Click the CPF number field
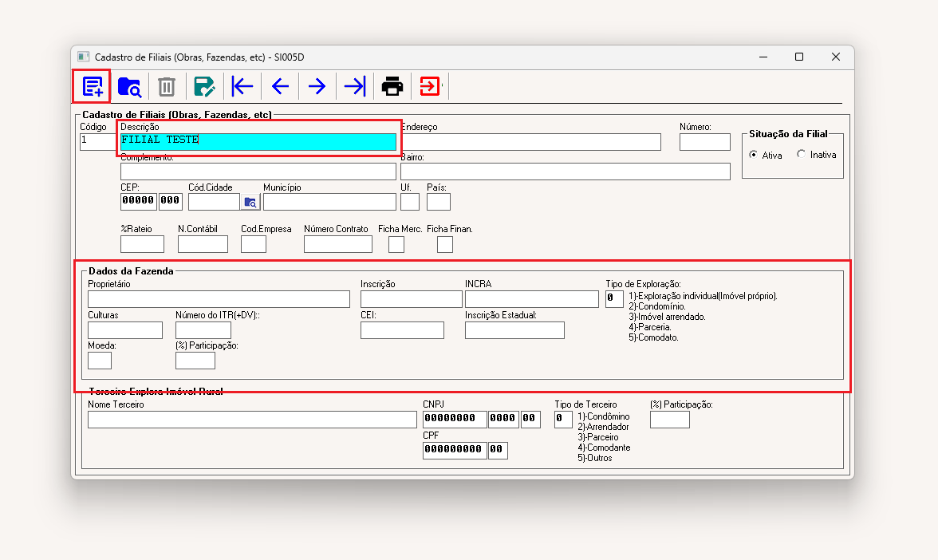Image resolution: width=938 pixels, height=560 pixels. [x=455, y=451]
